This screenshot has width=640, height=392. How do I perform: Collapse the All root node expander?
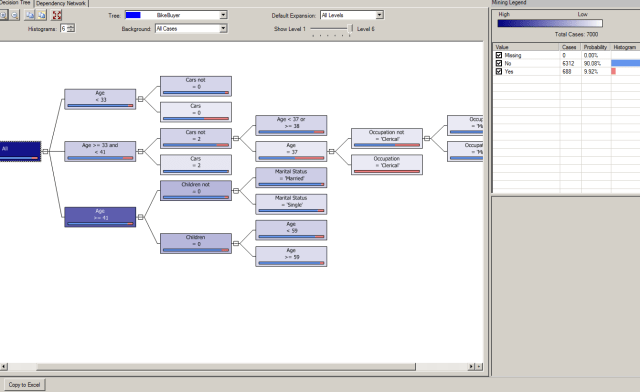pos(45,151)
